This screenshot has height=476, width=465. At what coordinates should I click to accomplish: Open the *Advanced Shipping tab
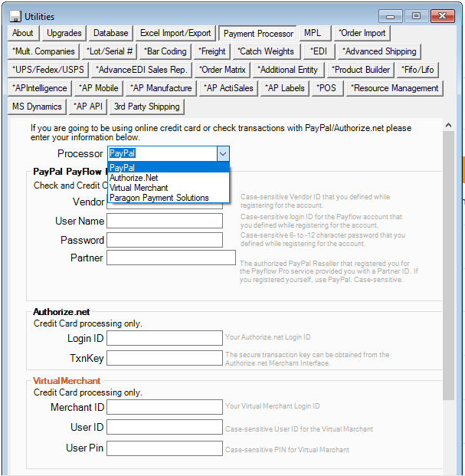(x=378, y=51)
